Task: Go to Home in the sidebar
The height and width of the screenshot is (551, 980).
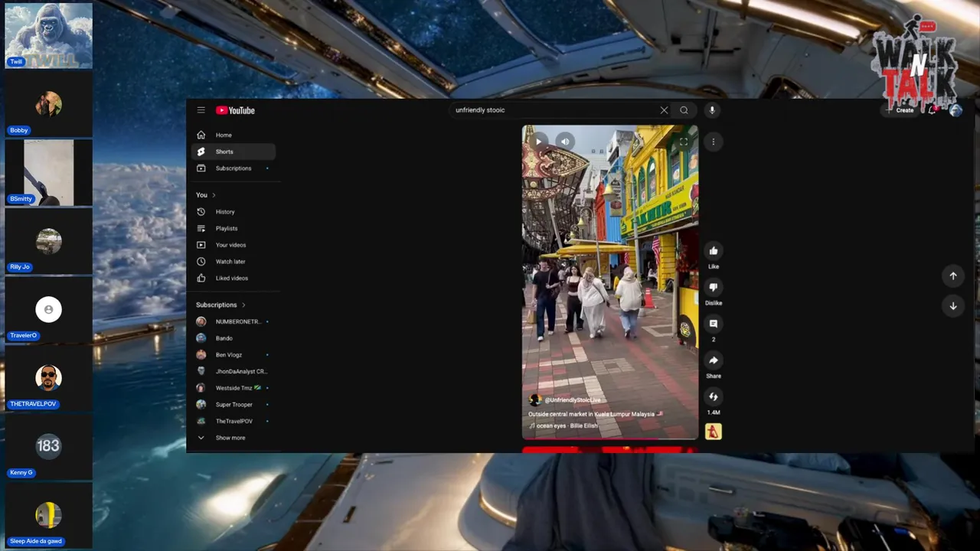Action: point(234,135)
